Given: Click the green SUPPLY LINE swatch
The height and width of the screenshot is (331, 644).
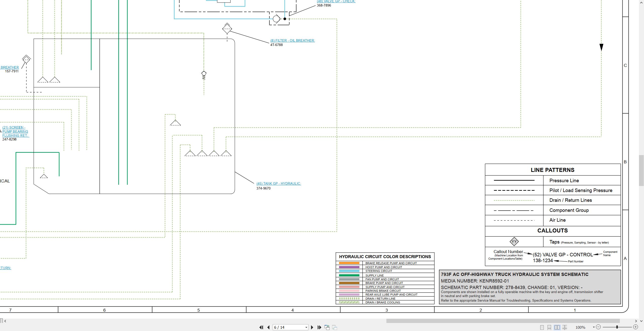Looking at the screenshot, I should pos(349,275).
